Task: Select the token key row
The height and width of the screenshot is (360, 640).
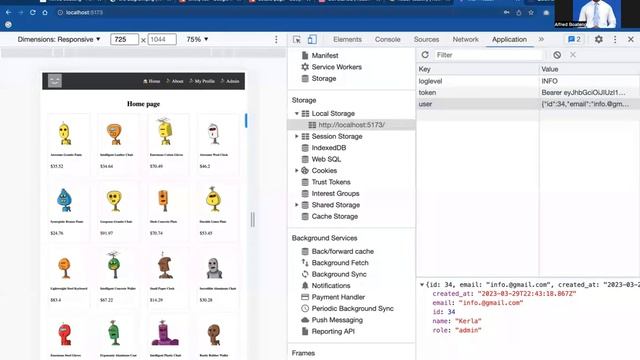Action: [528, 93]
